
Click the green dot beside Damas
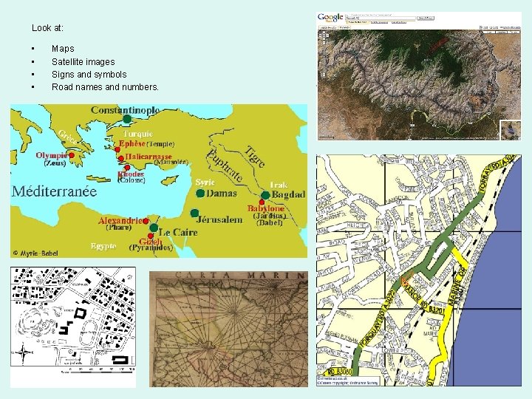coord(200,194)
